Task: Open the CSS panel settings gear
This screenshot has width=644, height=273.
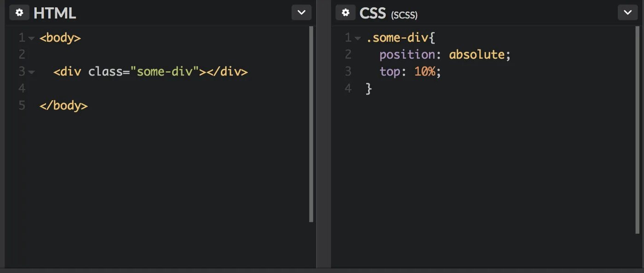Action: click(345, 13)
